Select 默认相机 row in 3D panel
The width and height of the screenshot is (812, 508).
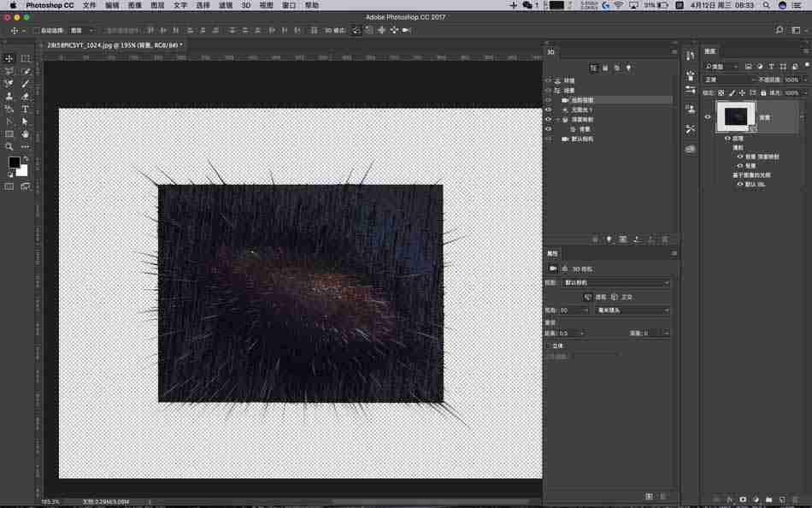[609, 139]
